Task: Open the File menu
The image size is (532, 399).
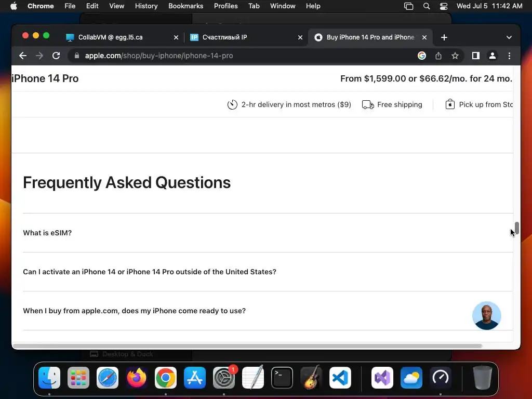Action: (70, 6)
